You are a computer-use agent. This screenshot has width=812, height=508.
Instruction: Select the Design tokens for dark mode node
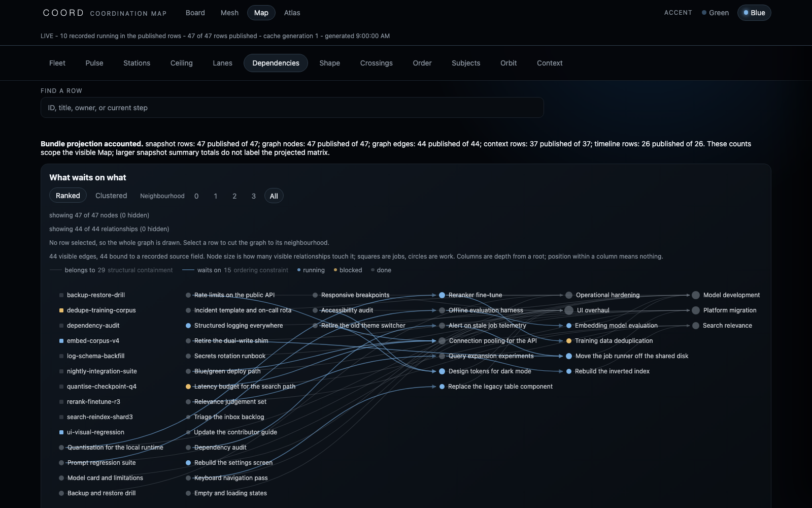[442, 371]
